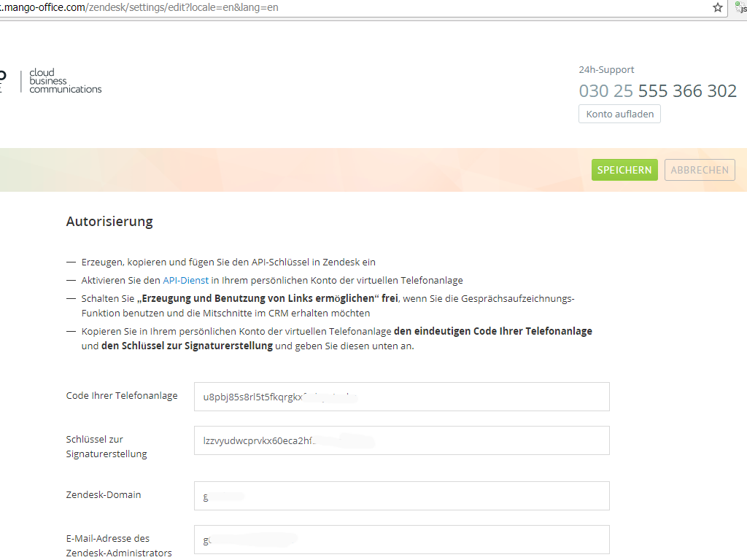Click the 24h-Support label
Viewport: 747px width, 560px height.
tap(606, 70)
